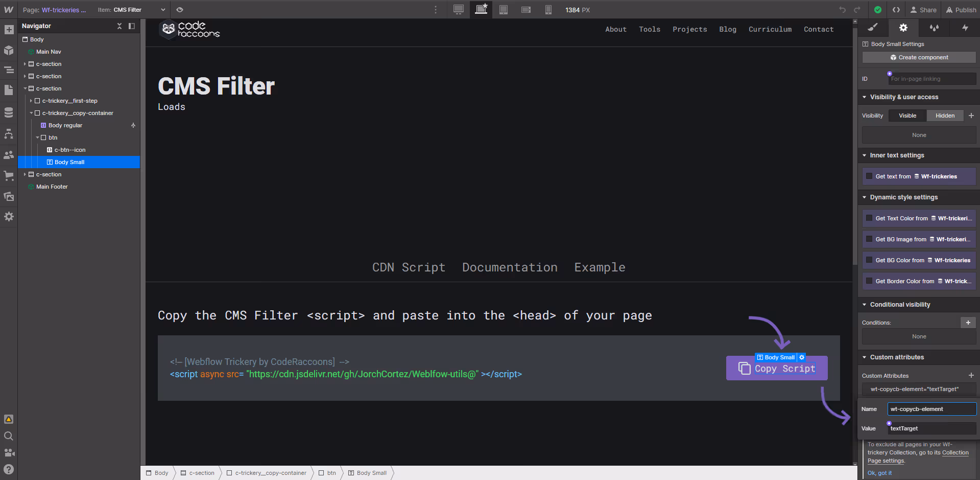The height and width of the screenshot is (480, 980).
Task: Open the Interactions lightning tab
Action: [965, 28]
